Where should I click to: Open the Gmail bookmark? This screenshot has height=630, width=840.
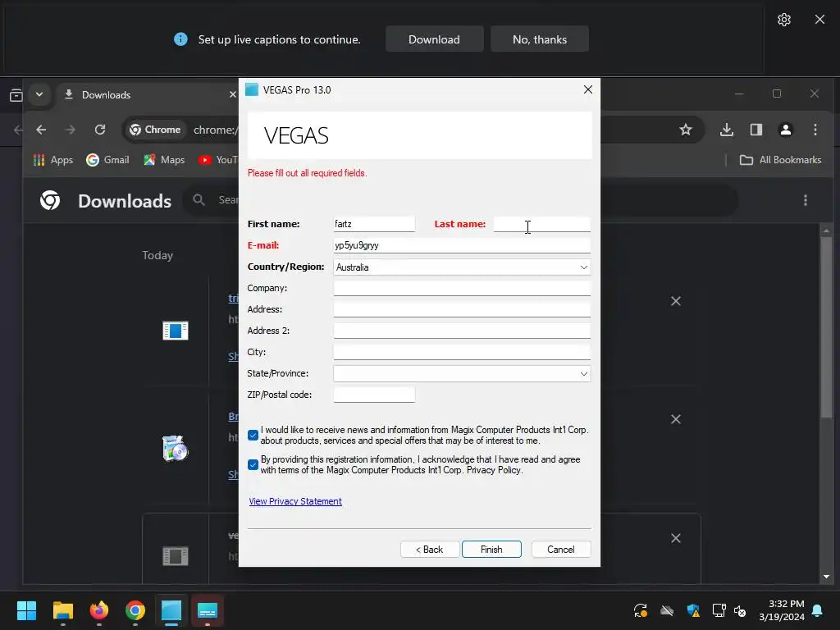click(107, 160)
